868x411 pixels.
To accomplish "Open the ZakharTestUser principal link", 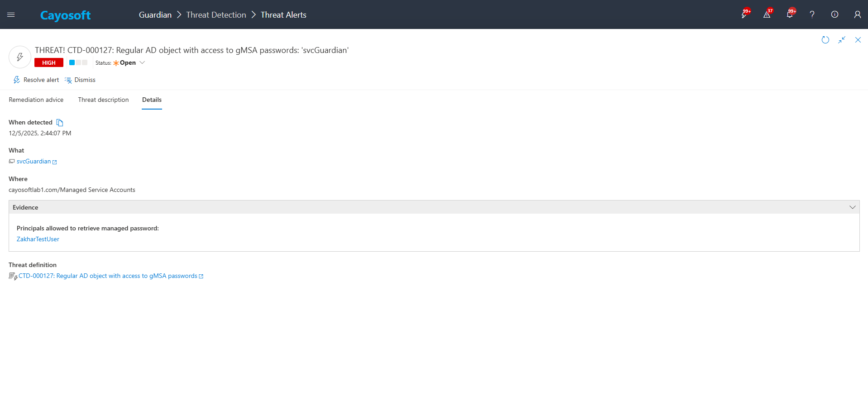I will pyautogui.click(x=38, y=239).
